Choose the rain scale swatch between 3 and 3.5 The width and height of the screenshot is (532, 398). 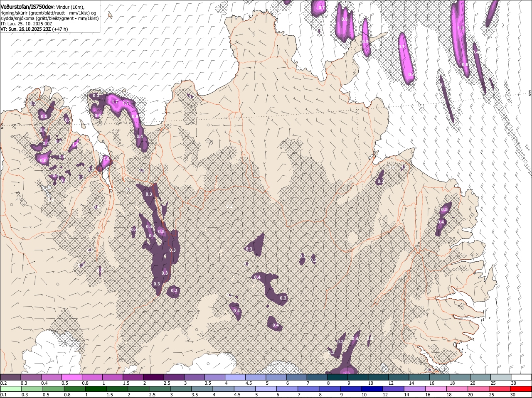(181, 389)
